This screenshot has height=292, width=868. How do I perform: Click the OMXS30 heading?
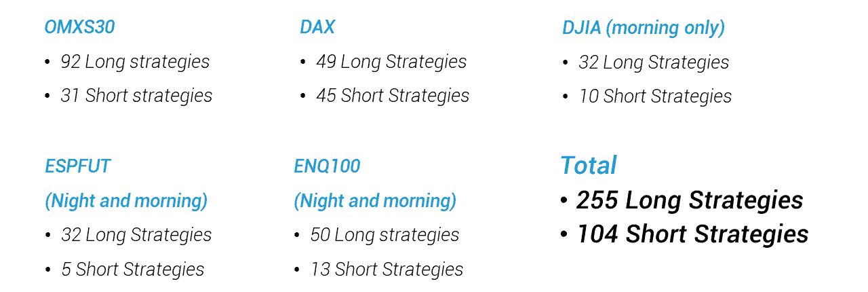click(79, 27)
